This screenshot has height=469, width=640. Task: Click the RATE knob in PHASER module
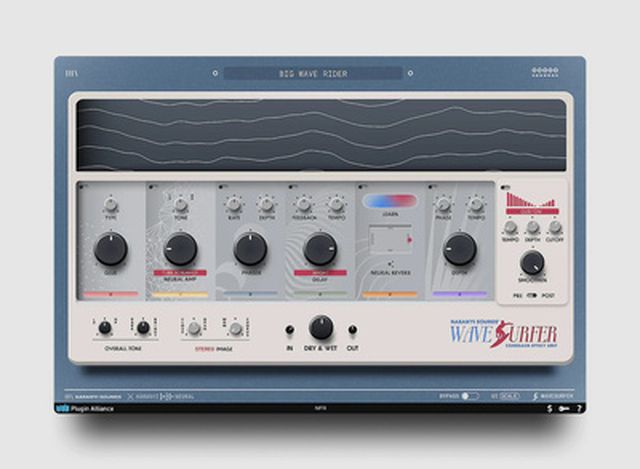point(233,204)
